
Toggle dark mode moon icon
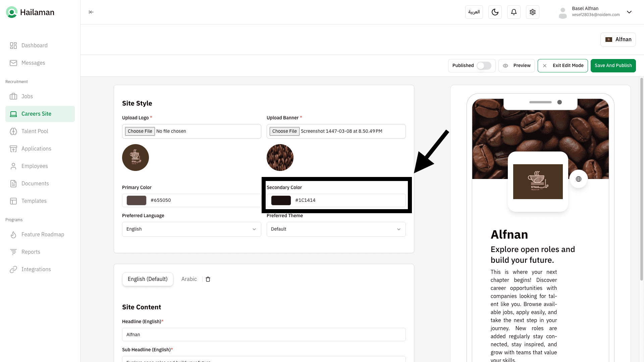point(495,12)
